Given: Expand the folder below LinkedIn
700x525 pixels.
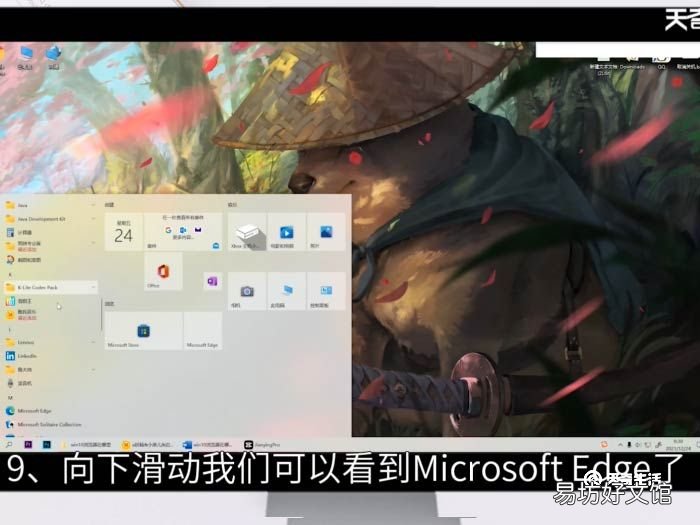Looking at the screenshot, I should [50, 370].
